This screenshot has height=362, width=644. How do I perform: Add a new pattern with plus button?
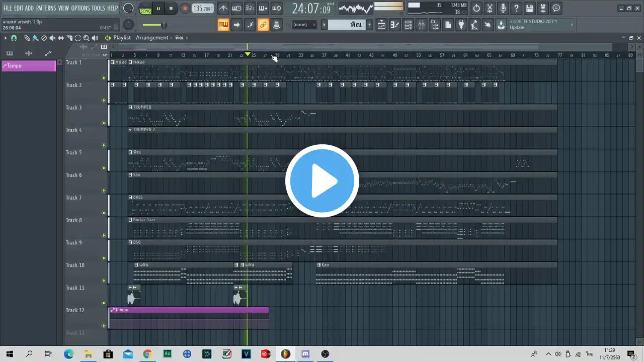tap(369, 25)
